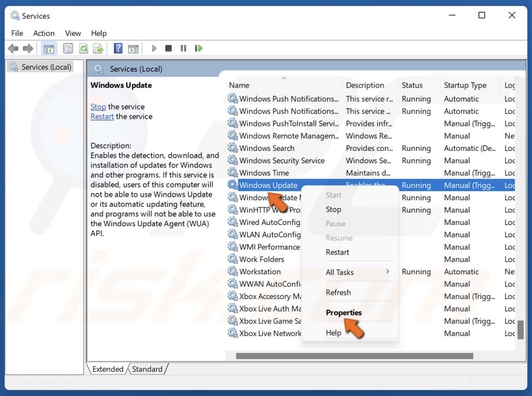
Task: Click the Start Service play icon
Action: 154,48
